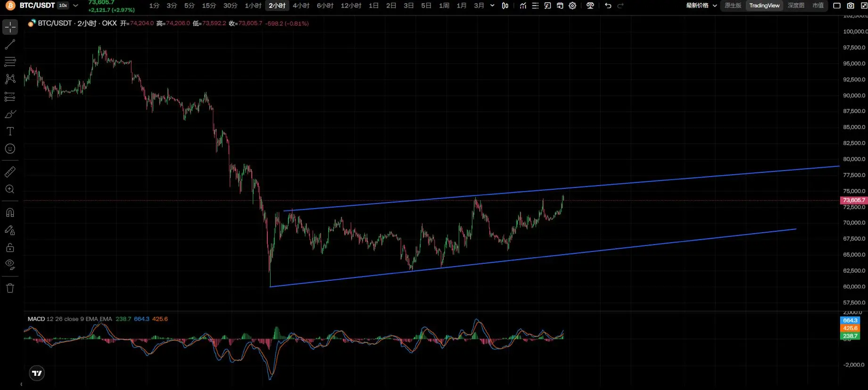Select the 1小时 timeframe

click(x=253, y=6)
